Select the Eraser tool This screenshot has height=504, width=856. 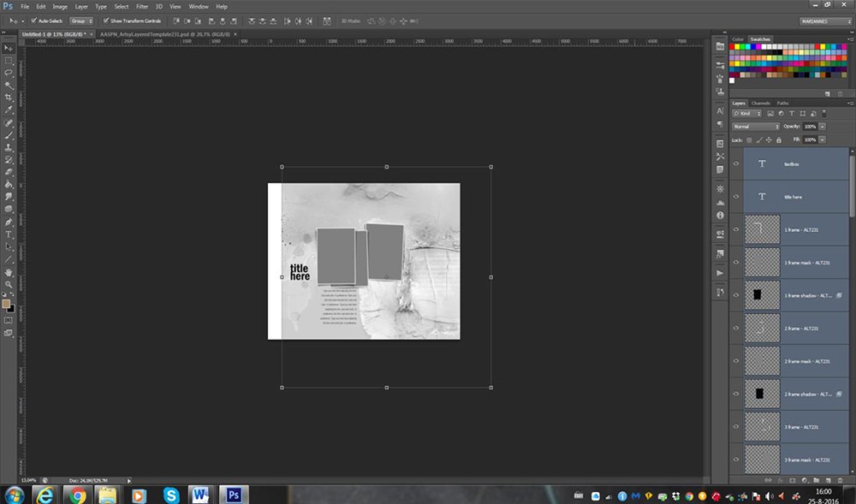click(x=9, y=172)
